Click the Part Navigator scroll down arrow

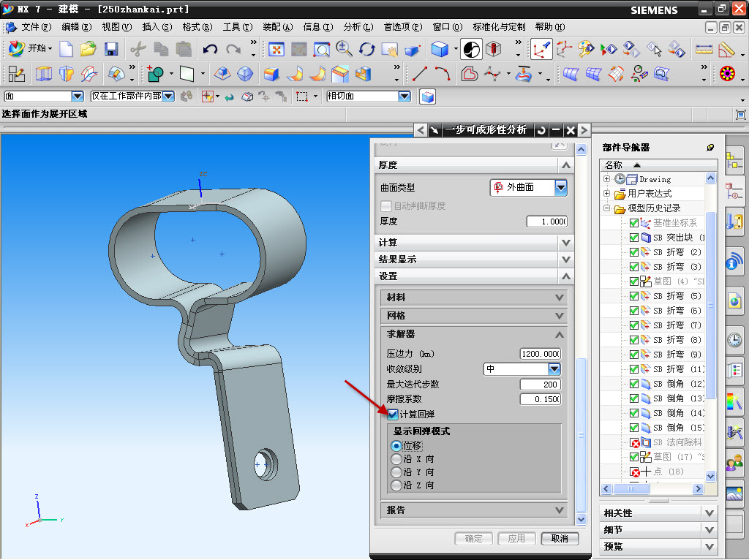coord(710,476)
